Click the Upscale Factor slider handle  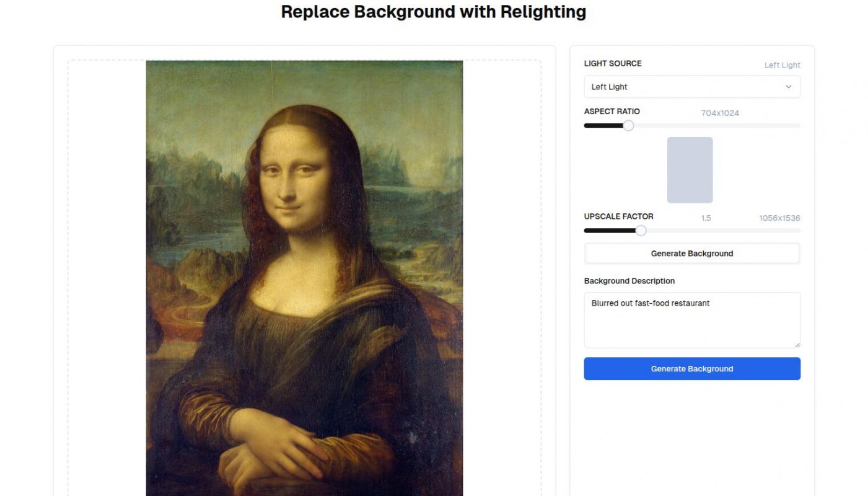tap(641, 231)
